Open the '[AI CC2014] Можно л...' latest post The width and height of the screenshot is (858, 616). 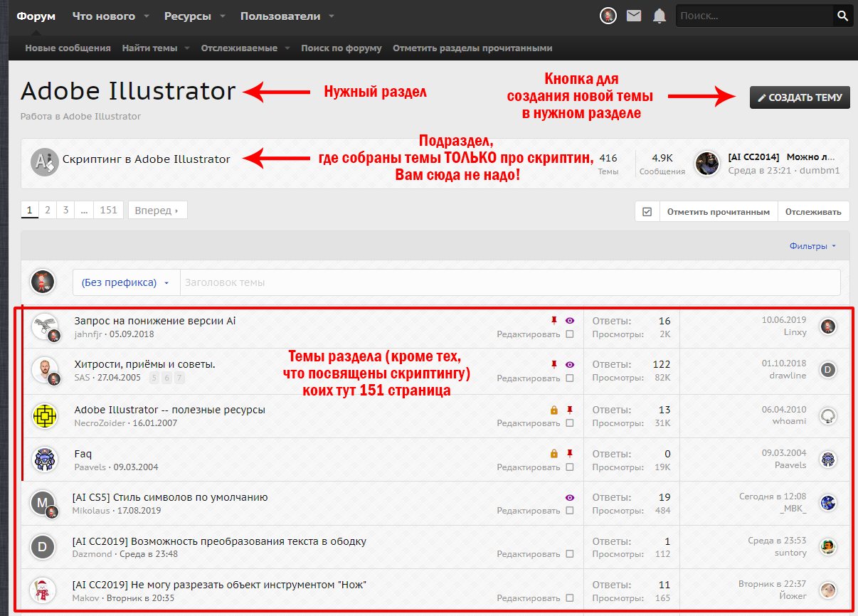(781, 157)
